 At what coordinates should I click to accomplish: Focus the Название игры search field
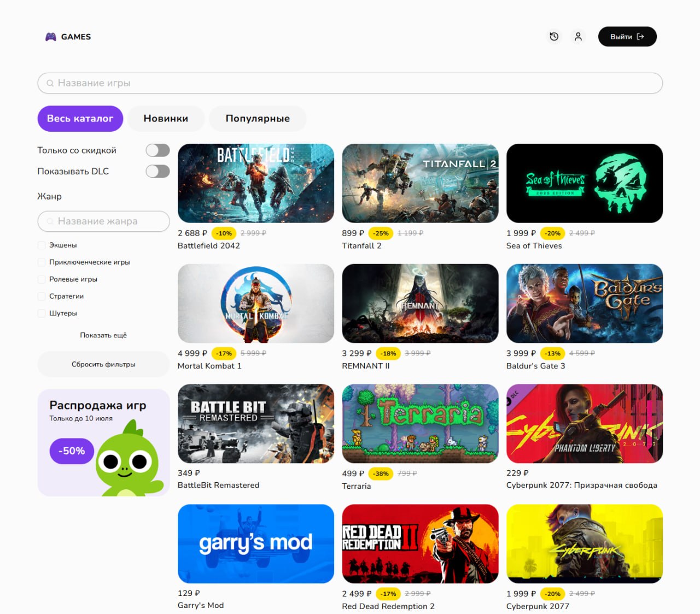pyautogui.click(x=350, y=83)
